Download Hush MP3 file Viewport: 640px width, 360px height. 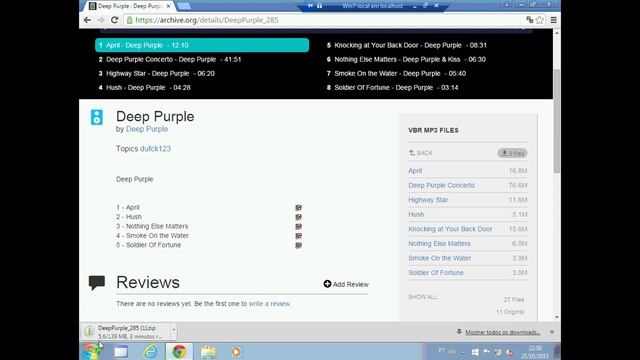pyautogui.click(x=416, y=215)
